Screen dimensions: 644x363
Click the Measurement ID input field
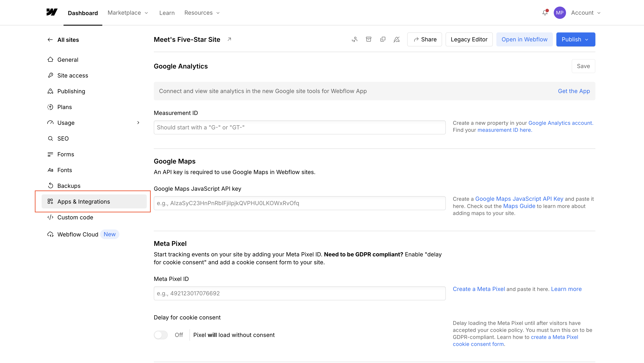pyautogui.click(x=299, y=127)
